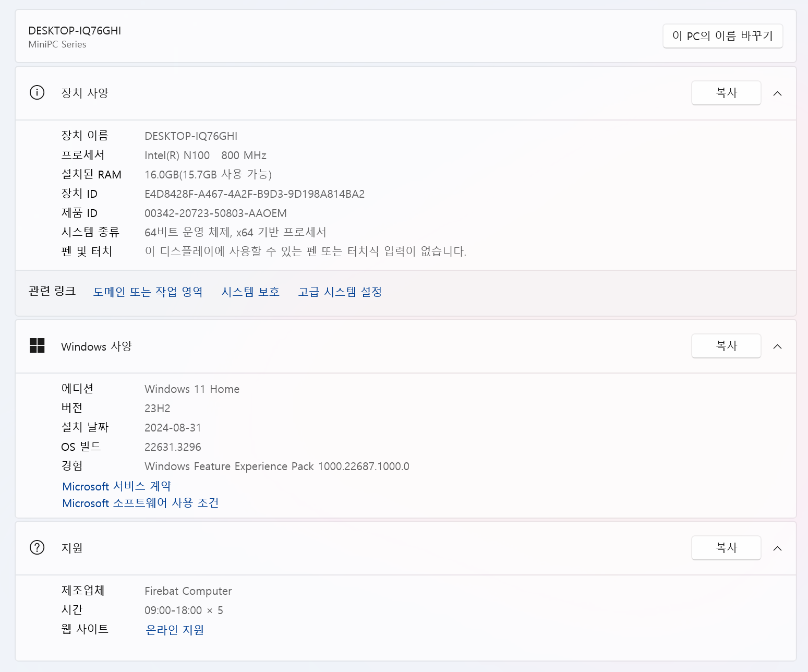Click the 설치 날짜 label
The height and width of the screenshot is (672, 808).
85,427
